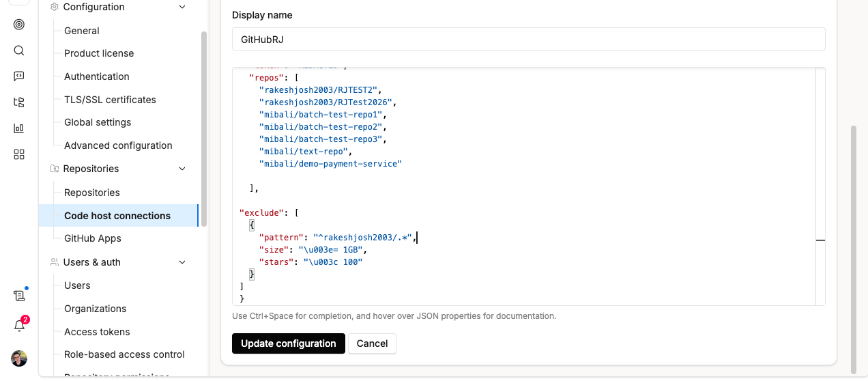Open the changelog scroll icon
Screen dimensions: 868x381
pos(19,296)
